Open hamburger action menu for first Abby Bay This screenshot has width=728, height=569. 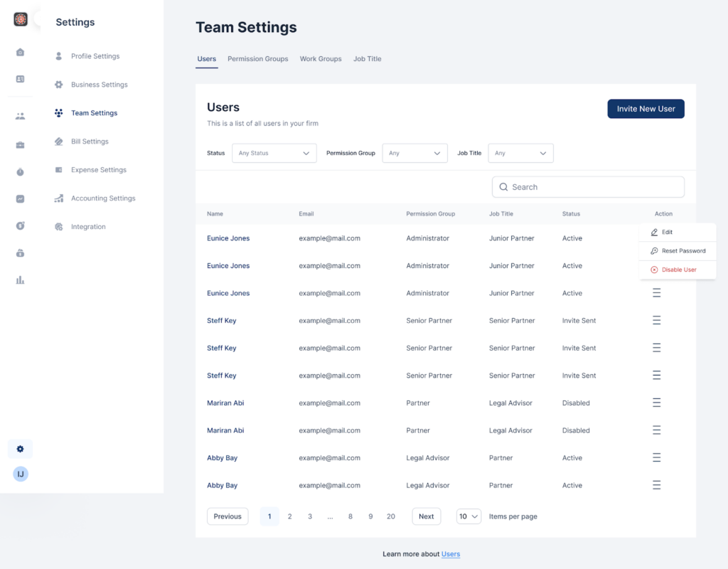pyautogui.click(x=656, y=458)
